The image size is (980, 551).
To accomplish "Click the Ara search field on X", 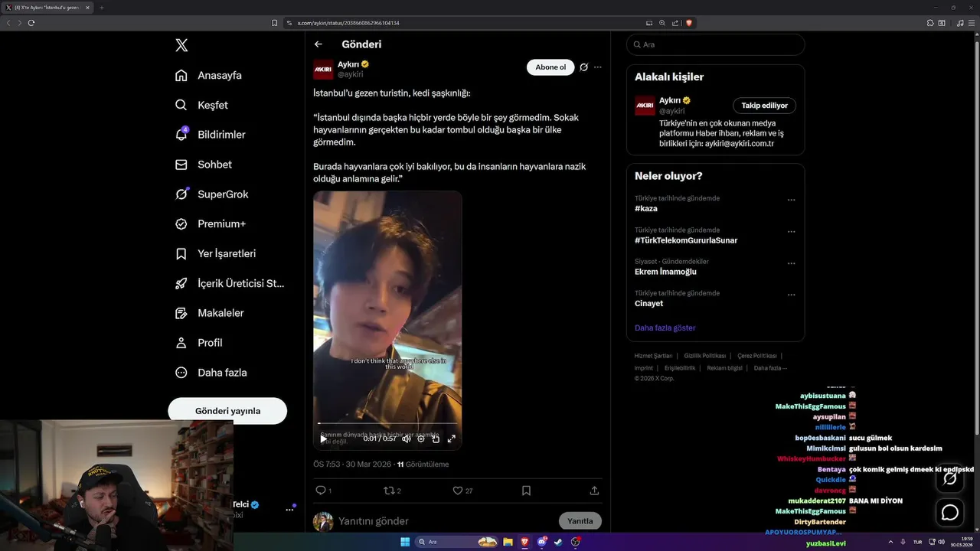I will [715, 44].
